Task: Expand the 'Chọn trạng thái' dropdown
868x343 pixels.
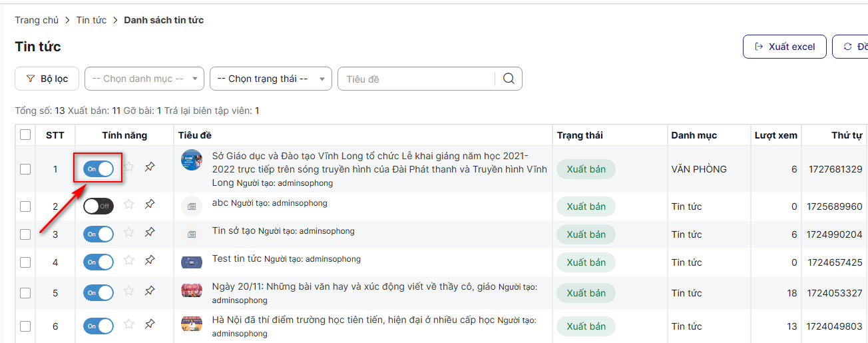Action: pyautogui.click(x=270, y=79)
